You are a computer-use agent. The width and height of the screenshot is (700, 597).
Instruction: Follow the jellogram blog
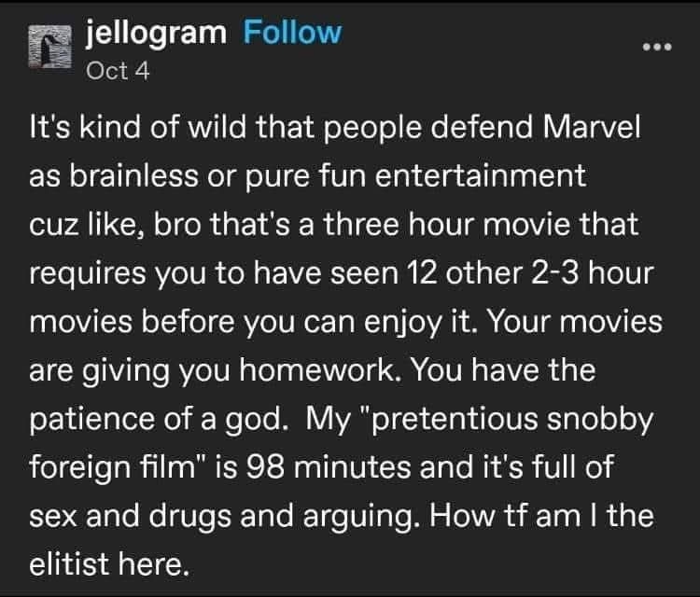coord(292,33)
